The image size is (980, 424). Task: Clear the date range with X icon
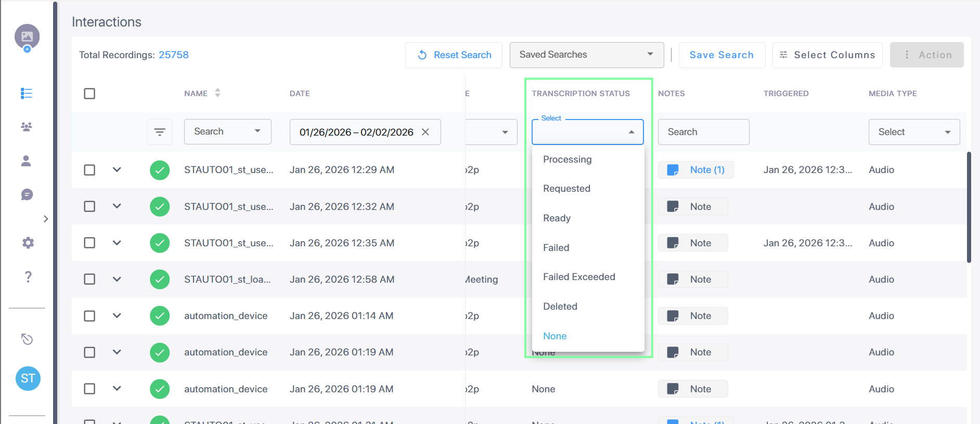pos(425,132)
